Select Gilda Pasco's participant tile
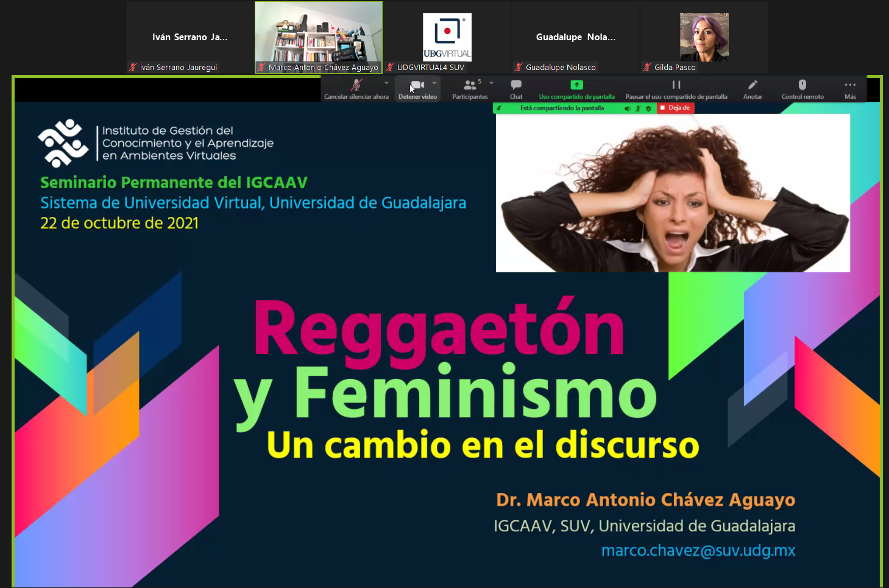 (x=704, y=37)
